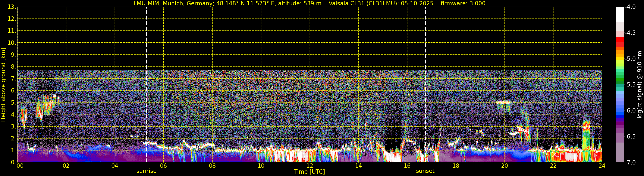Click the 'sunrise' label below the time axis
This screenshot has width=644, height=176.
[147, 171]
